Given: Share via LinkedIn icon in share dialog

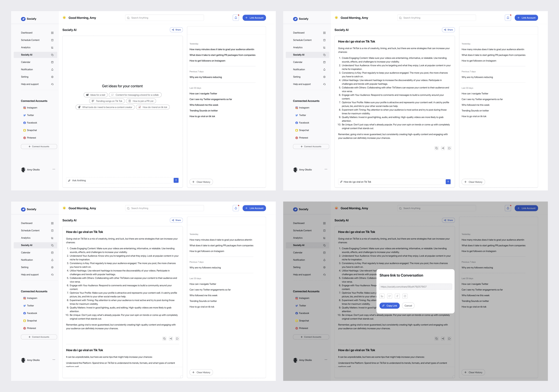Looking at the screenshot, I should [382, 296].
